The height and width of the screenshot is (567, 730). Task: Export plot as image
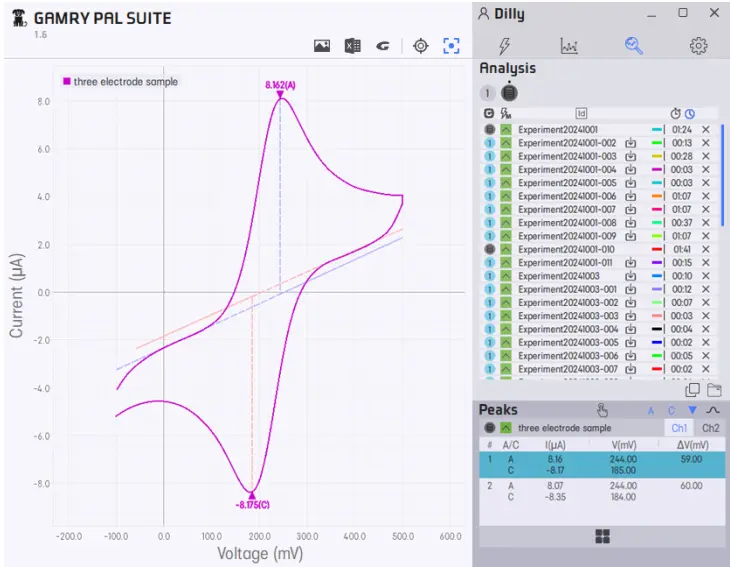pos(321,46)
